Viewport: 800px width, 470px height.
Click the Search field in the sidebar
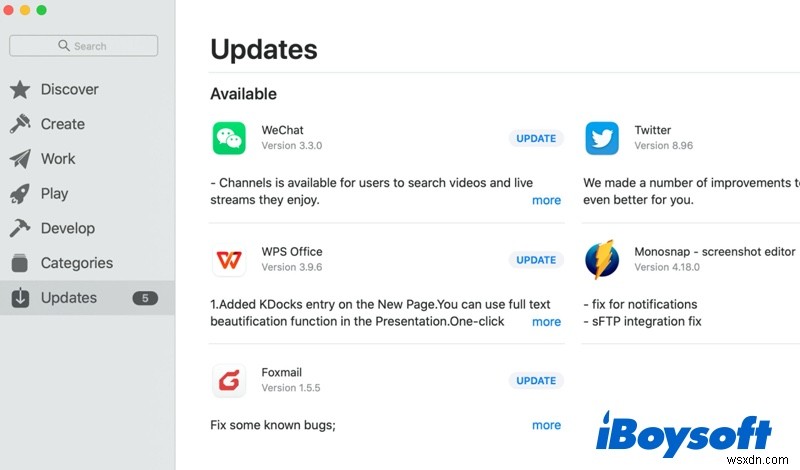tap(84, 46)
